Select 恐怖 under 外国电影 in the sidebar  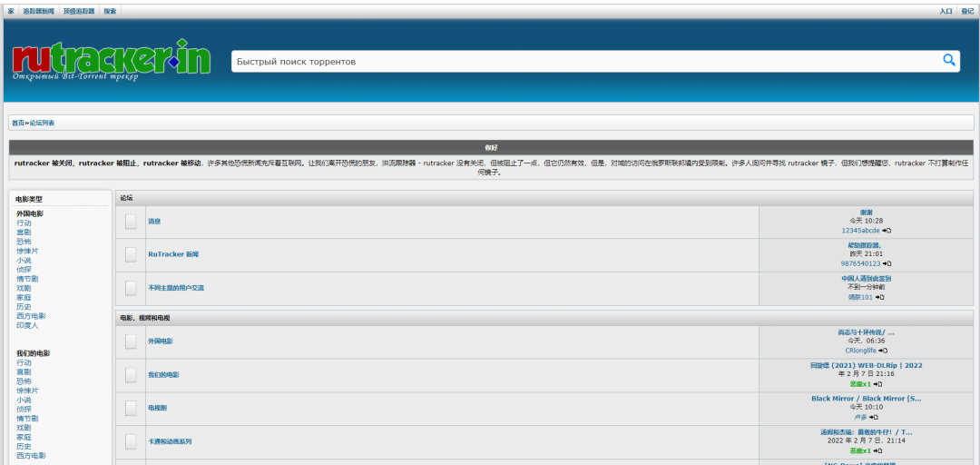(x=24, y=242)
